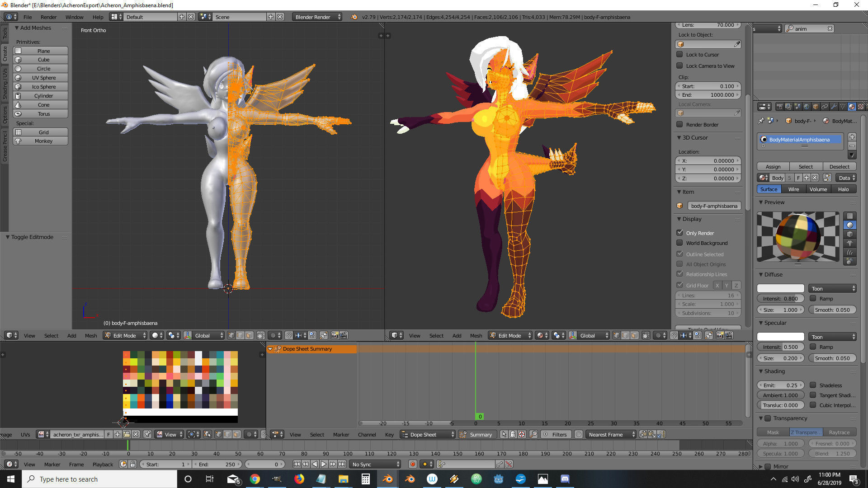Open the Blender Render engine dropdown
Viewport: 868px width, 488px height.
pos(316,17)
